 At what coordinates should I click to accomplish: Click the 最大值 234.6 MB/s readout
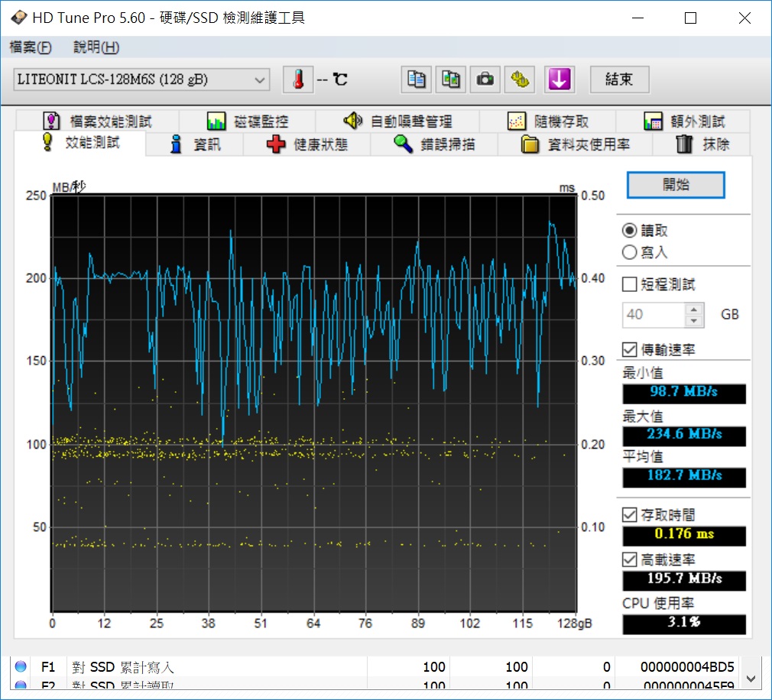(x=684, y=435)
